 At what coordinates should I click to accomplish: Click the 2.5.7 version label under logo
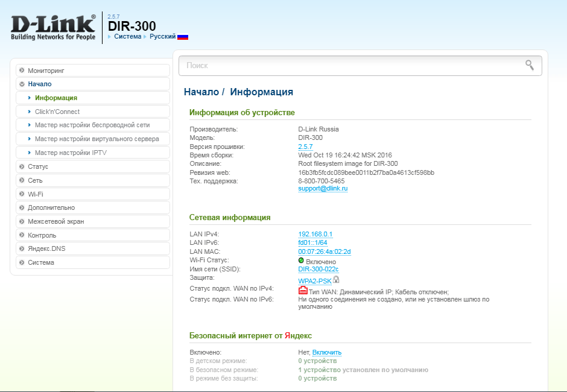pos(113,17)
